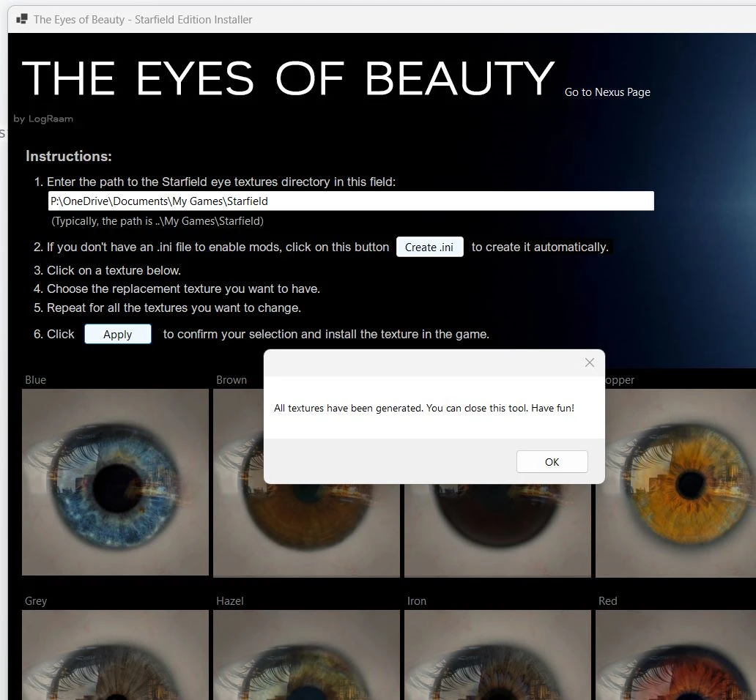Select the Red eye texture thumbnail
This screenshot has width=756, height=700.
(675, 655)
